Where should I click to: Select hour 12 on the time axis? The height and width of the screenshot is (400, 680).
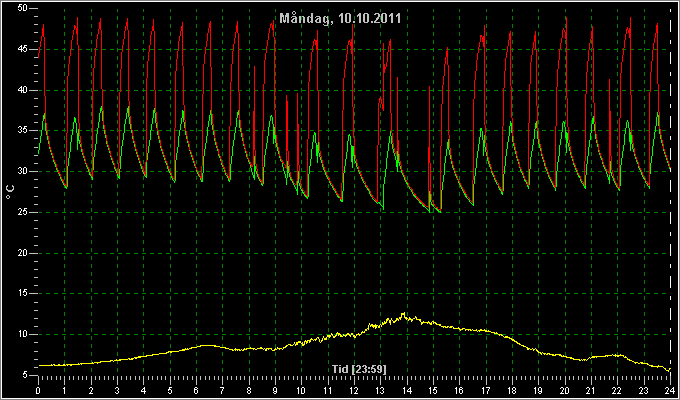[354, 390]
